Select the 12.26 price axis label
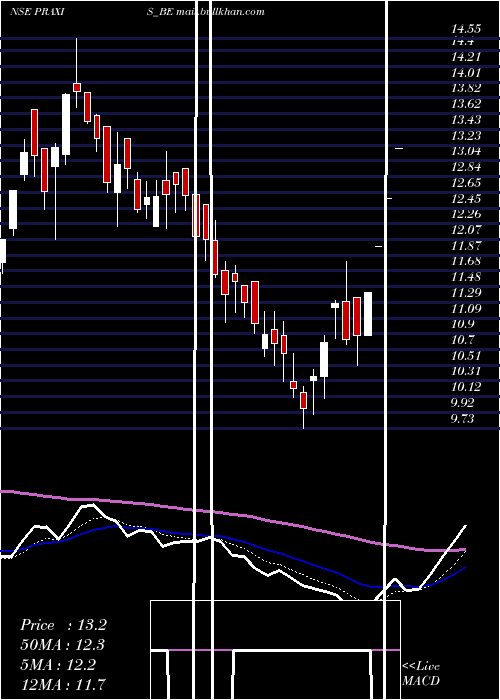Screen dimensions: 500x700 pos(466,214)
